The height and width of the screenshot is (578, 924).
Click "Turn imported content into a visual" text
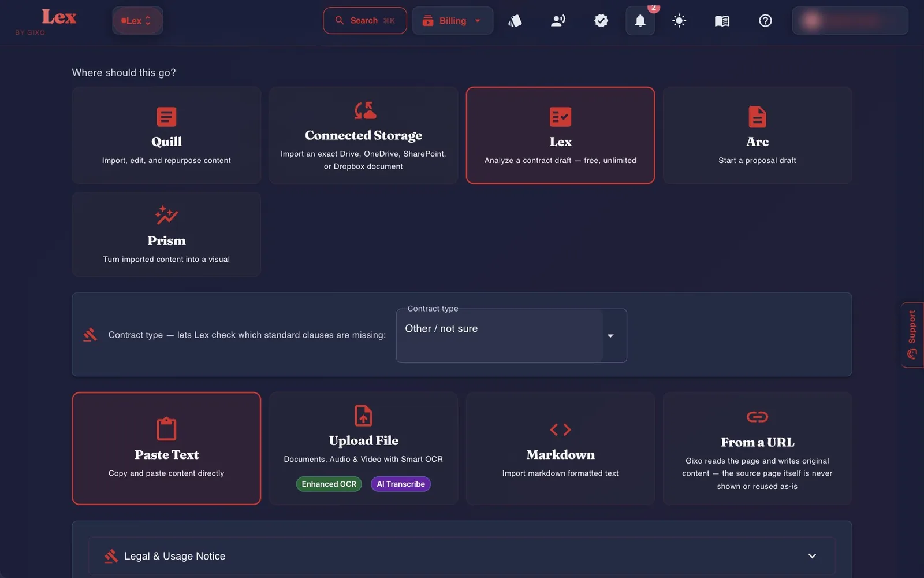click(166, 260)
